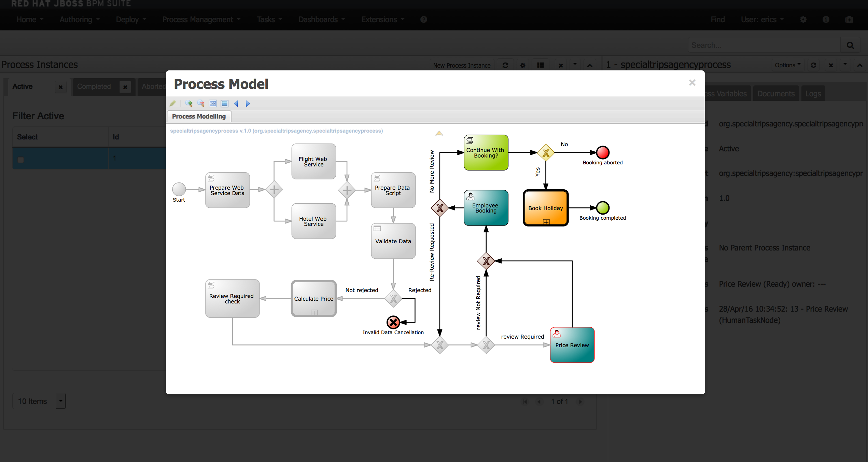Click the Book Holiday subprocess expand marker
The height and width of the screenshot is (462, 868).
546,222
